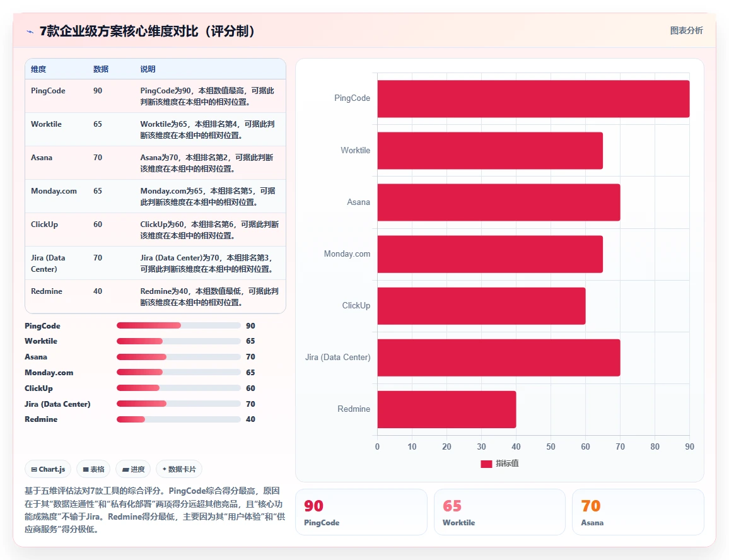This screenshot has width=729, height=560.
Task: Click Worktile in the table's 维度 column
Action: [46, 124]
